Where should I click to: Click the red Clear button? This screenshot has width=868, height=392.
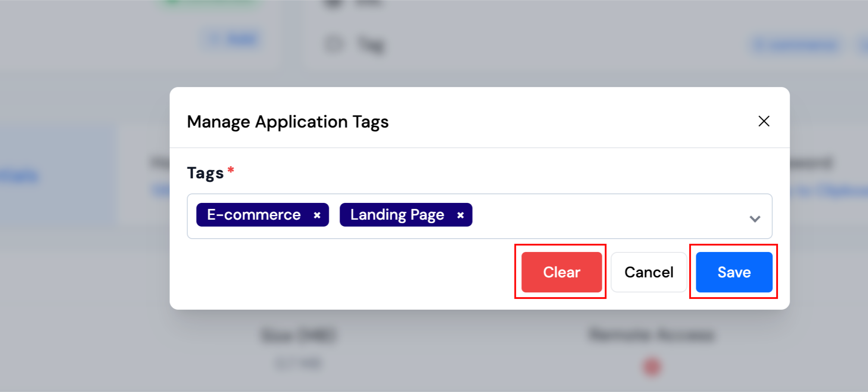tap(561, 272)
